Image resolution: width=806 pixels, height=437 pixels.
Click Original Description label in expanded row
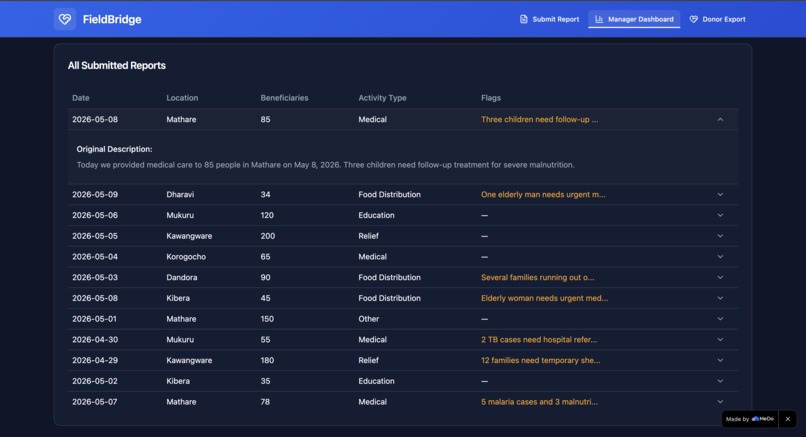click(115, 149)
